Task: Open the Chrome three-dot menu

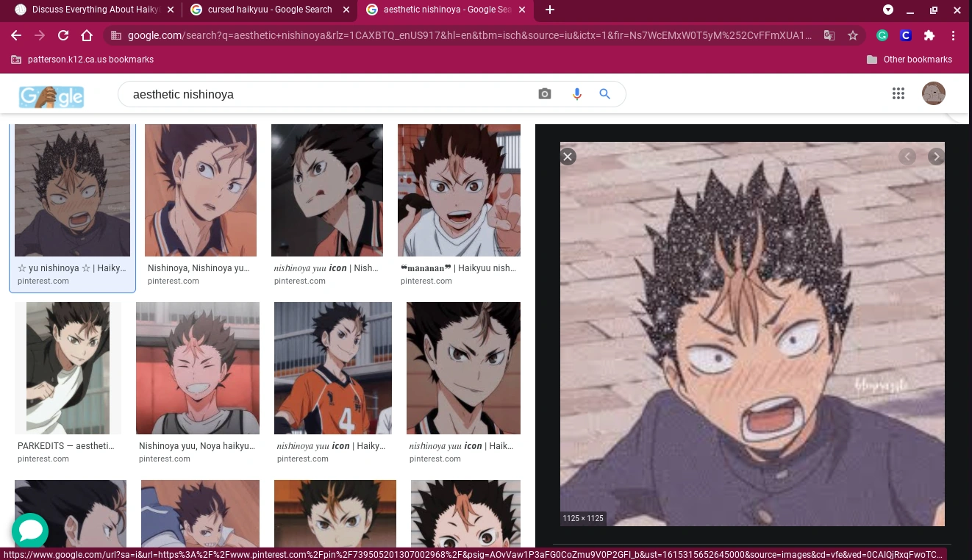Action: point(953,35)
